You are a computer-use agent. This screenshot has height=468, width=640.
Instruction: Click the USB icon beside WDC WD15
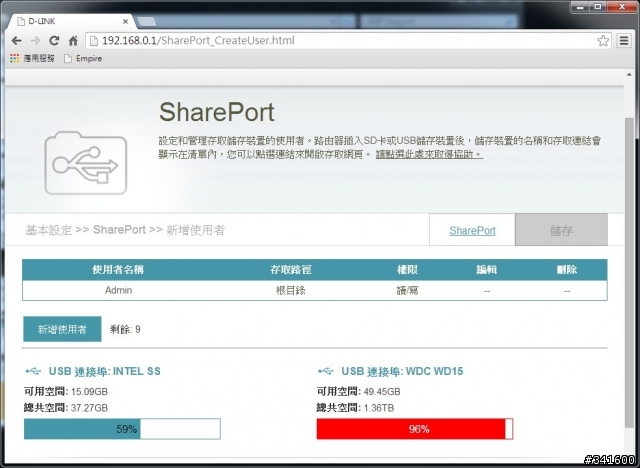326,371
